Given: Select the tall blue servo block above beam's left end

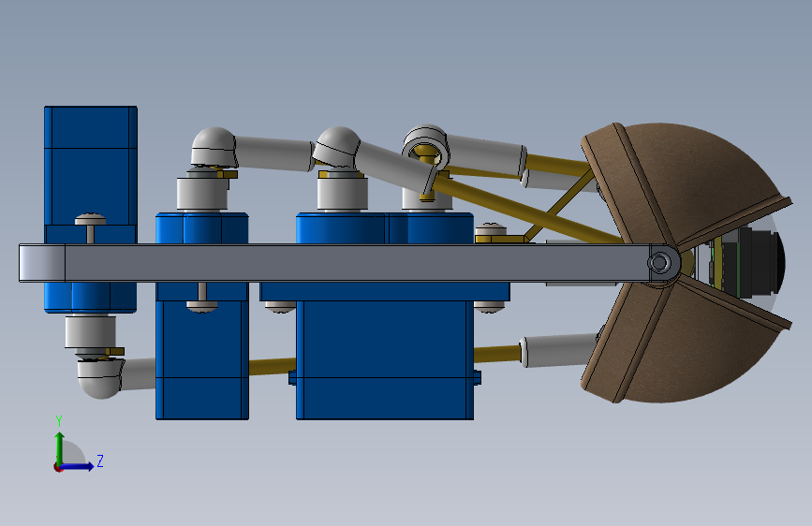Looking at the screenshot, I should (91, 174).
